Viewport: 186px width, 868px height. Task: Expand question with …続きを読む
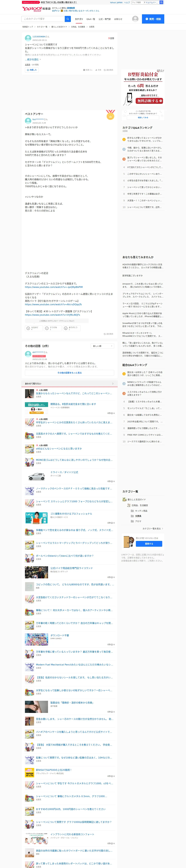coord(33,60)
